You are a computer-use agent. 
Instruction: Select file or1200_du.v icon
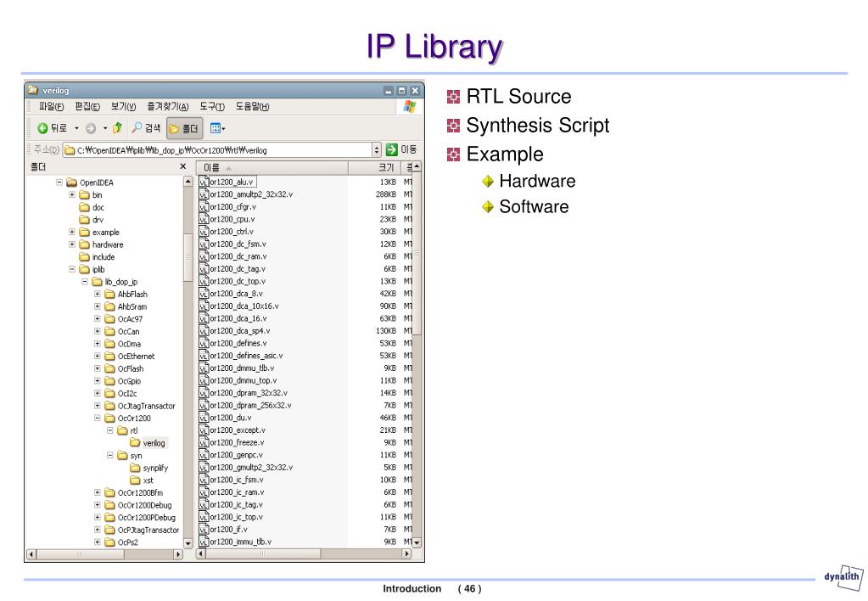coord(204,418)
